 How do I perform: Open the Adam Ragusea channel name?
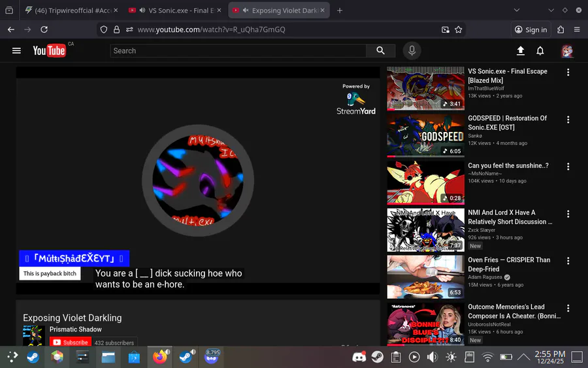(x=485, y=277)
